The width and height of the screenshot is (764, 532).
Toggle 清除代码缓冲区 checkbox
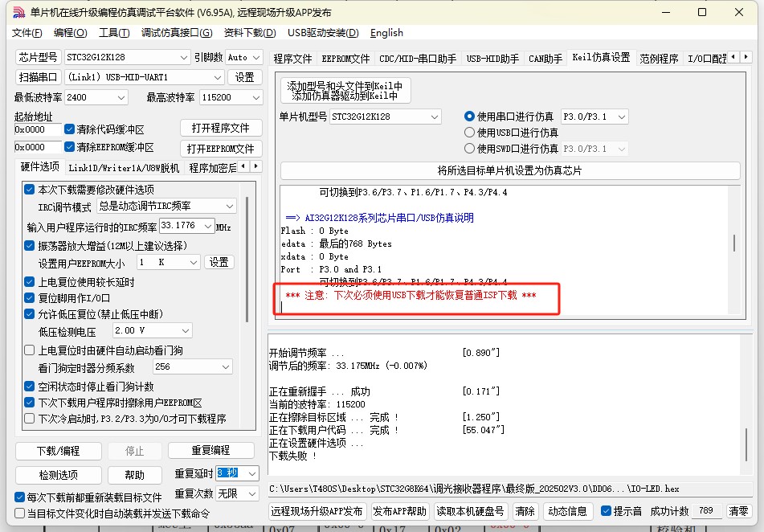(x=69, y=129)
